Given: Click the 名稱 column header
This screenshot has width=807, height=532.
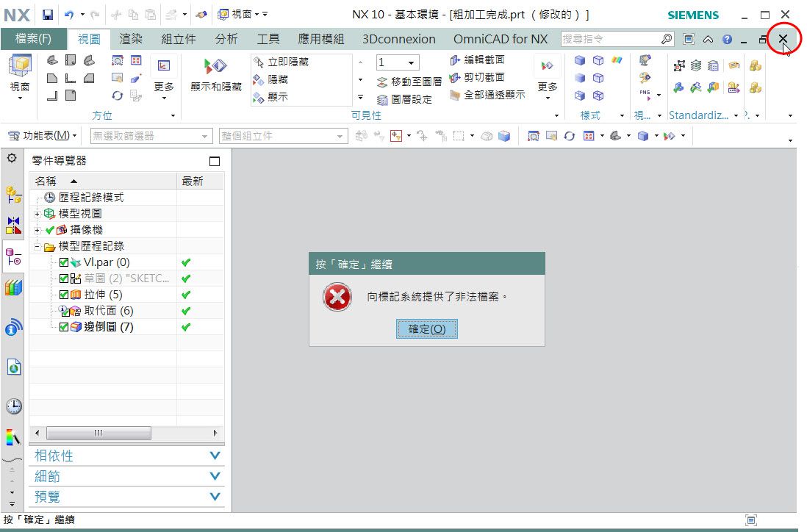Looking at the screenshot, I should click(x=103, y=181).
